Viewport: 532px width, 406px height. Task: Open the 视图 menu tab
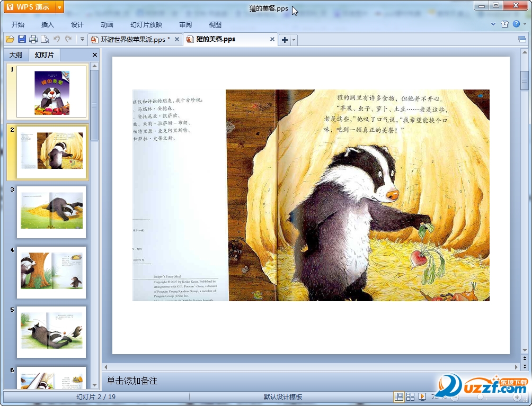(x=215, y=25)
